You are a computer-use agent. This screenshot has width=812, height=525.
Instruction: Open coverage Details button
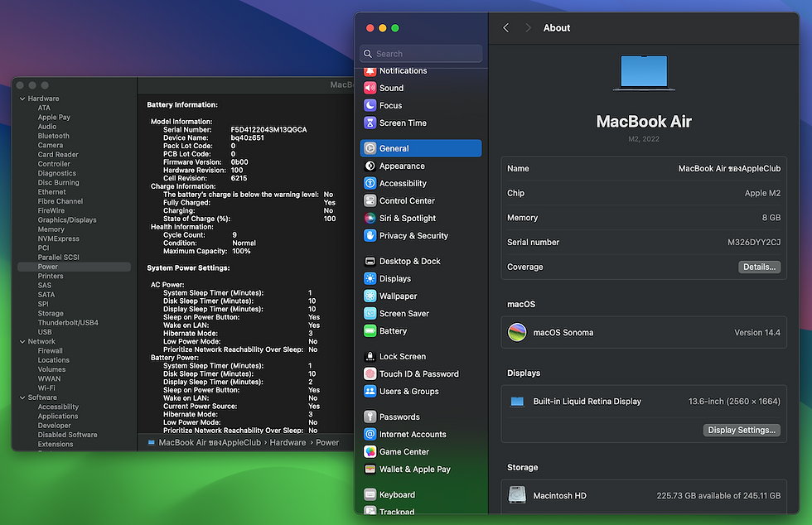(759, 267)
